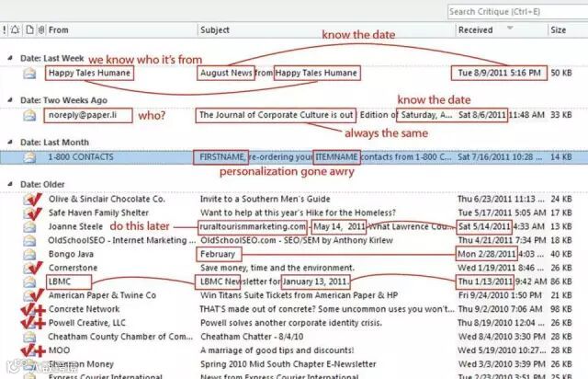Click envelope icon of OldSchoolSEO email
Image resolution: width=588 pixels, height=379 pixels.
(29, 240)
